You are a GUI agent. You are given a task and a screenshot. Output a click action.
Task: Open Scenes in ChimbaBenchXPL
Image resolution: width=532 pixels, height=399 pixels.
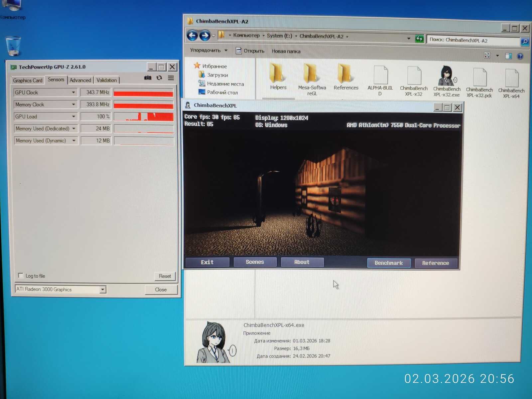point(255,262)
